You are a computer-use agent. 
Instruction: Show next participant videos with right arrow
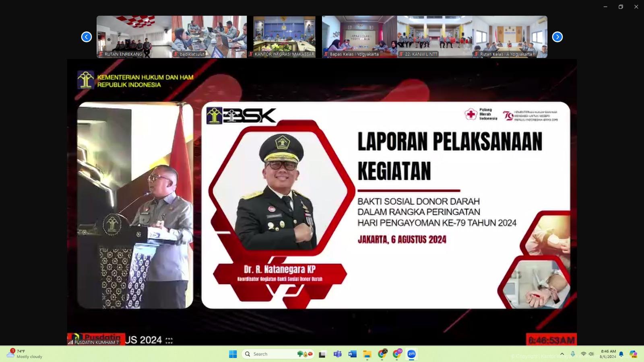(557, 37)
